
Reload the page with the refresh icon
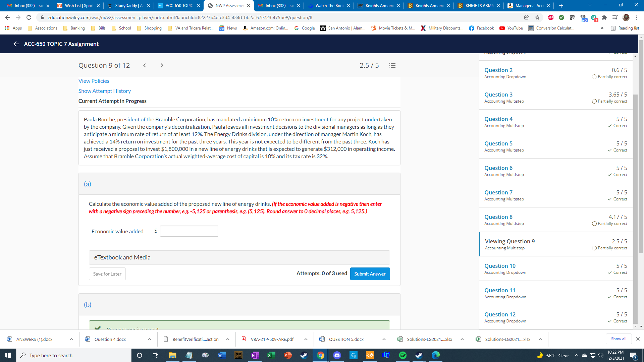pos(29,17)
